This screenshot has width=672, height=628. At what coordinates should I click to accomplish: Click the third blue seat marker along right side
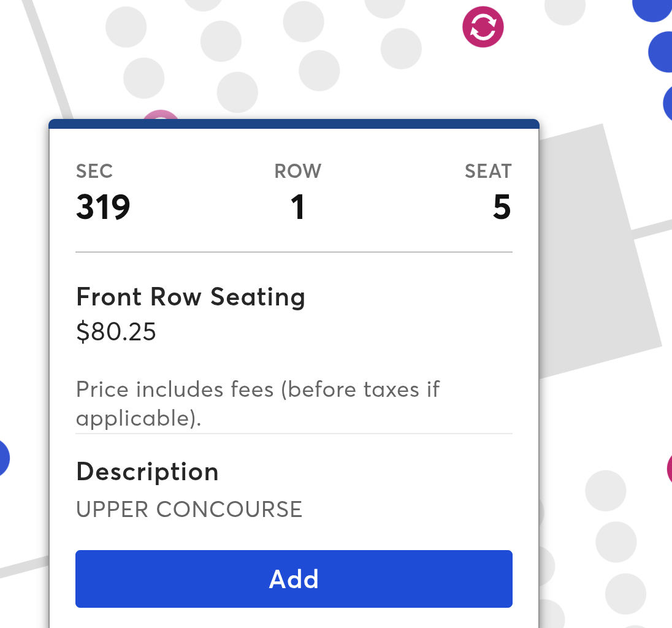[x=668, y=104]
